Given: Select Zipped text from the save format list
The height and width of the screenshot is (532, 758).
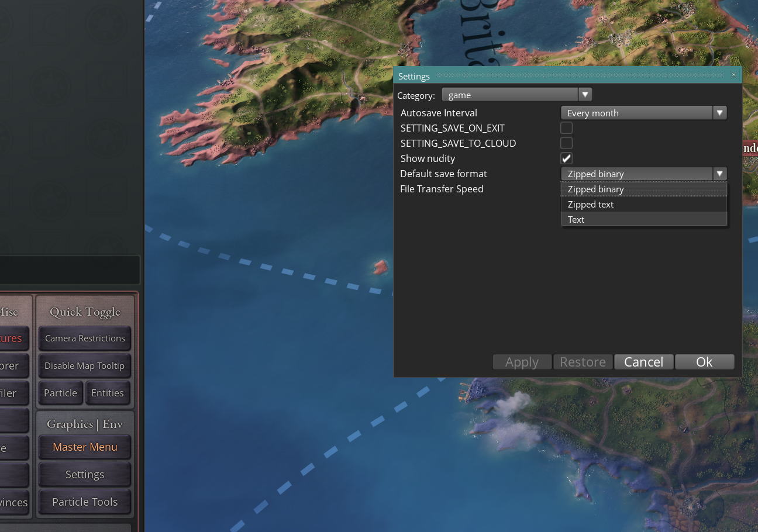Looking at the screenshot, I should 590,204.
